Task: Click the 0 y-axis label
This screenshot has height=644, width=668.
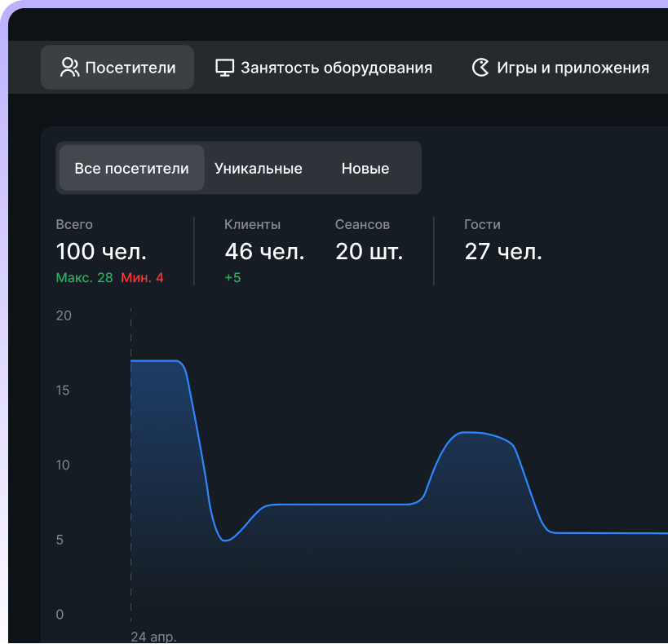Action: tap(60, 615)
